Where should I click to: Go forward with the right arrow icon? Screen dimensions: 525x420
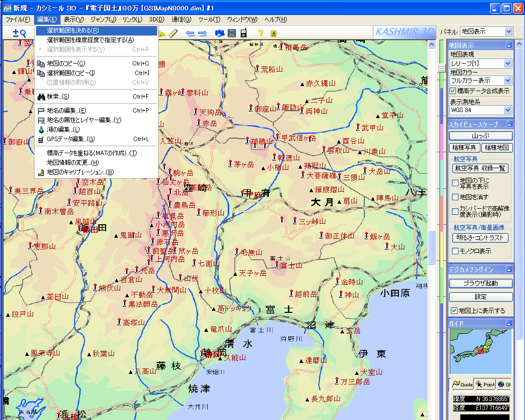(202, 33)
